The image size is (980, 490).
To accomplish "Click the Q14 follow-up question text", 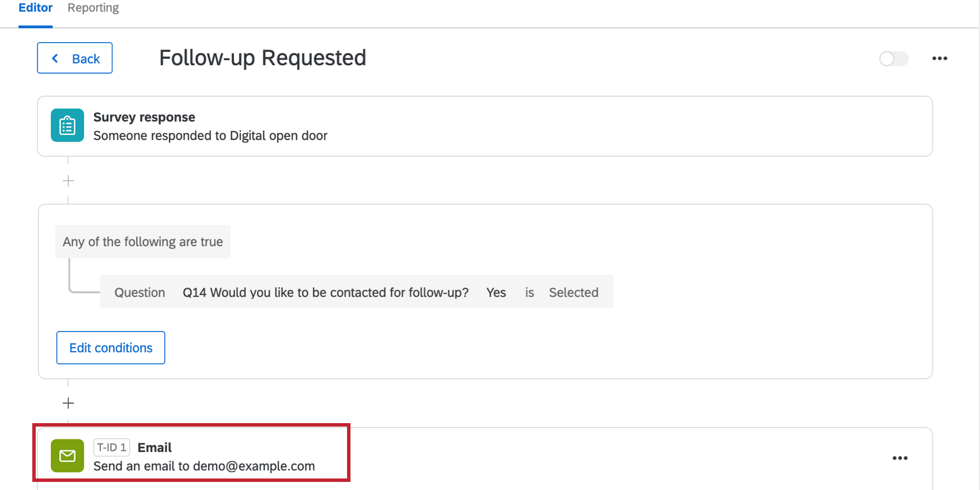I will [x=325, y=292].
